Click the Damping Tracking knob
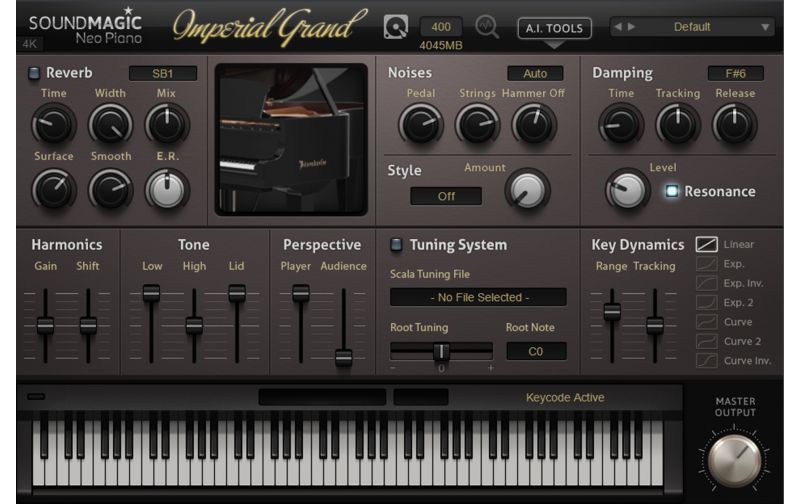The image size is (800, 504). tap(678, 124)
